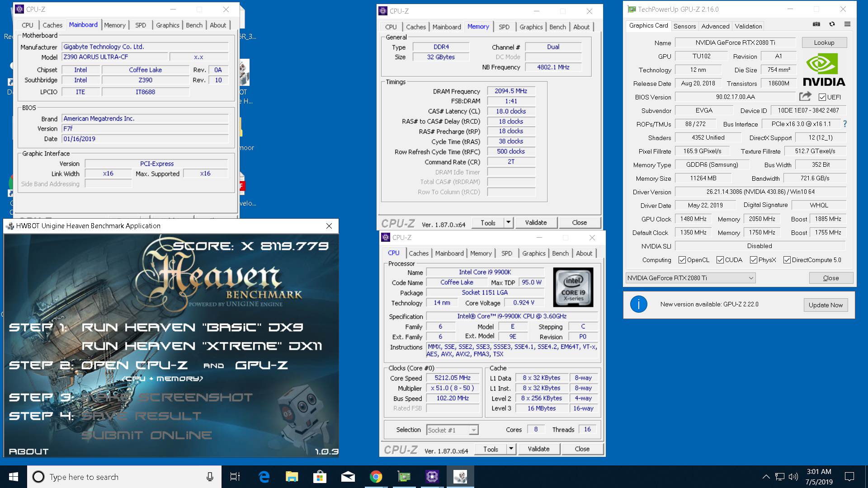The width and height of the screenshot is (868, 488).
Task: Click network icon in system tray
Action: click(x=780, y=477)
